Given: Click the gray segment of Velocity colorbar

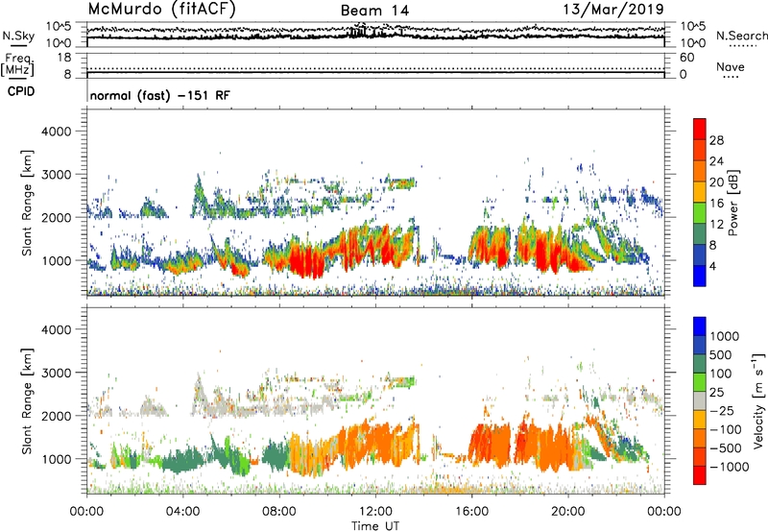Looking at the screenshot, I should click(x=700, y=400).
